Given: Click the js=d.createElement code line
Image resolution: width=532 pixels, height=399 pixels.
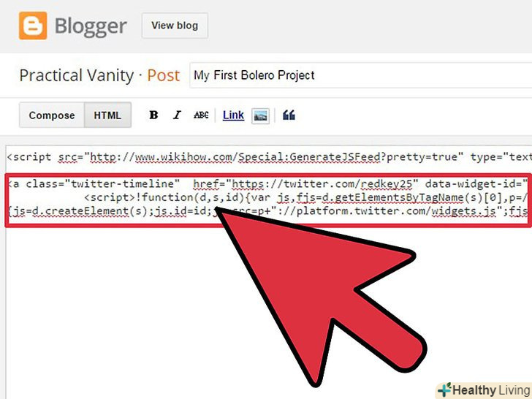Looking at the screenshot, I should 268,211.
